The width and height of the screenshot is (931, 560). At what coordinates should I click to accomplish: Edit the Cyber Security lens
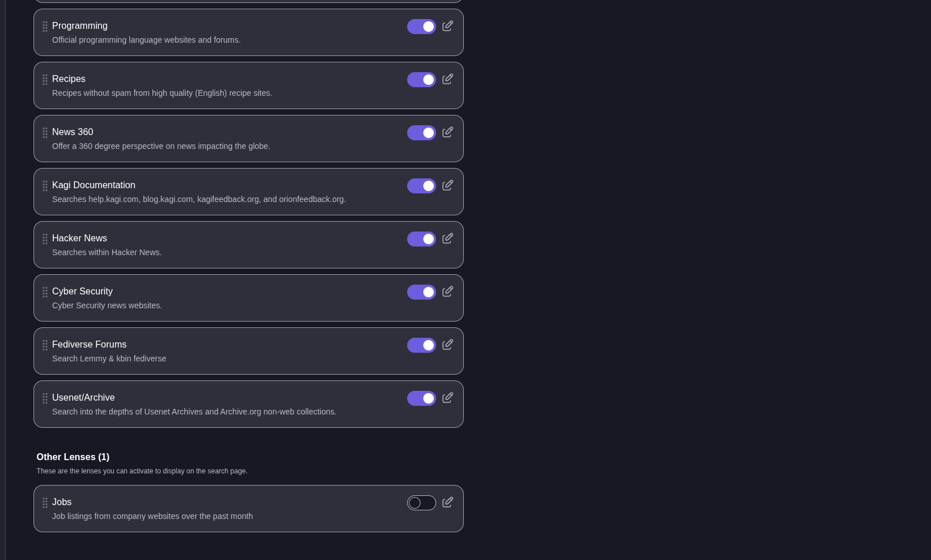pyautogui.click(x=448, y=292)
